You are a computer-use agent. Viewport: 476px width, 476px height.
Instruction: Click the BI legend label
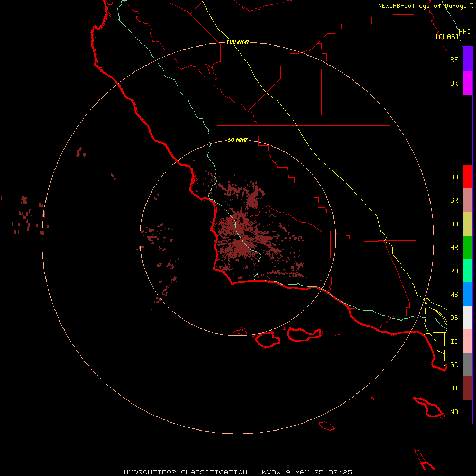click(x=454, y=388)
